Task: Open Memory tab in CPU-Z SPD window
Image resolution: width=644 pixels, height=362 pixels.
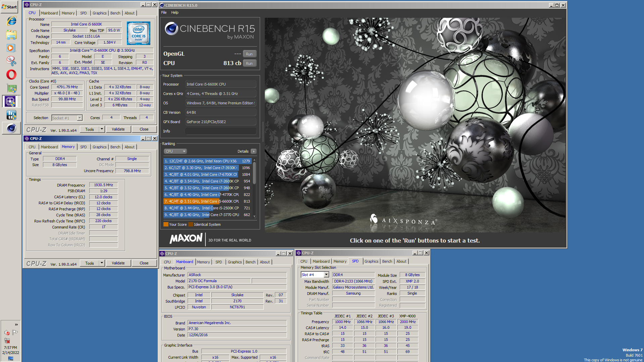Action: (340, 261)
